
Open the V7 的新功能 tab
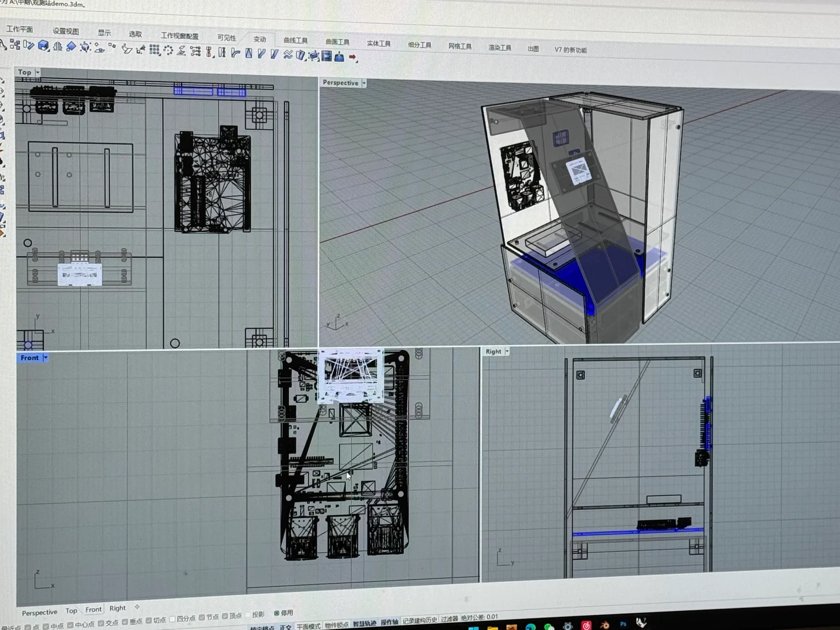click(x=570, y=50)
